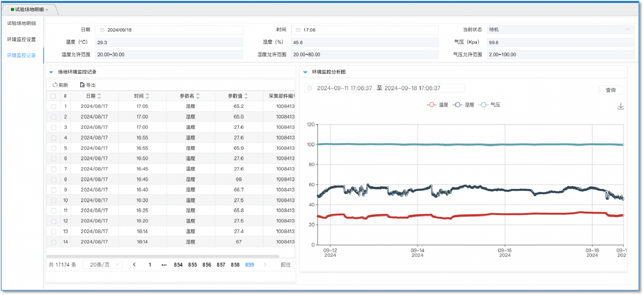This screenshot has height=295, width=644.
Task: Click the export icon above the table
Action: pyautogui.click(x=82, y=85)
